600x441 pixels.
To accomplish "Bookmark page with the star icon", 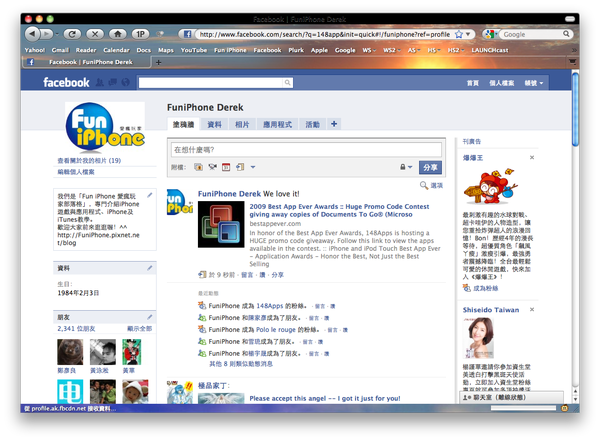I will (x=459, y=34).
